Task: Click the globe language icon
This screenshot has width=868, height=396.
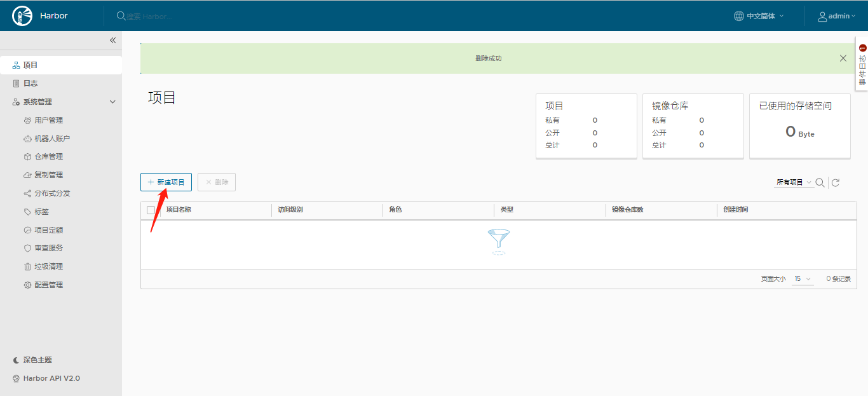Action: point(738,16)
